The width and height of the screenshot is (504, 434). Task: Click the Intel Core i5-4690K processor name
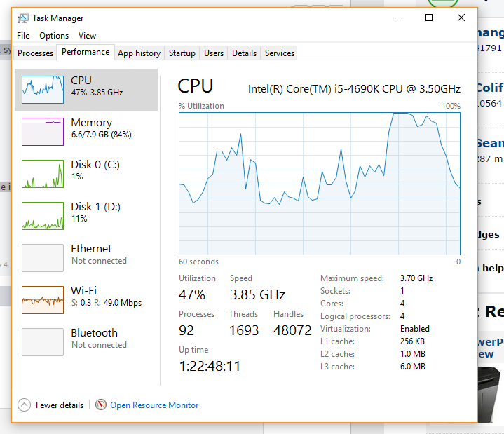tap(354, 89)
